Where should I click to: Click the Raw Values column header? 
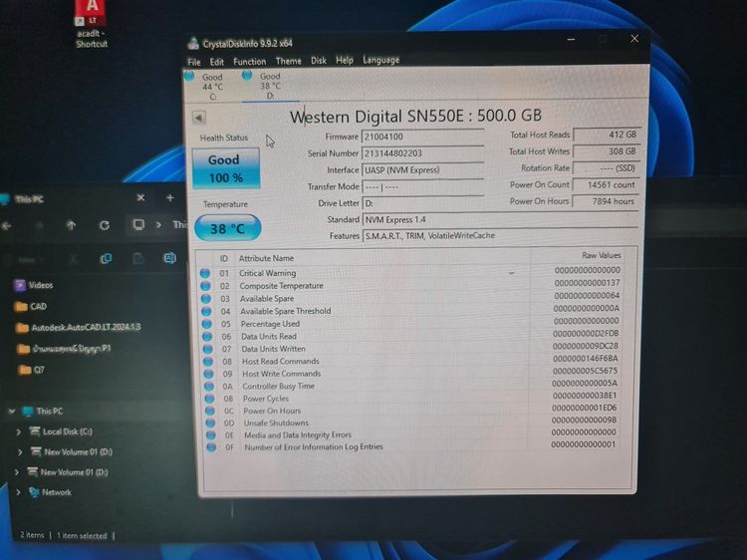tap(602, 255)
